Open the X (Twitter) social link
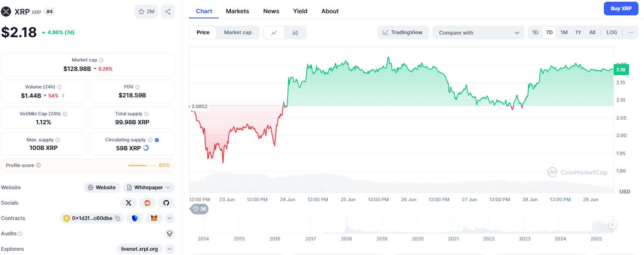644x255 pixels. pos(129,203)
